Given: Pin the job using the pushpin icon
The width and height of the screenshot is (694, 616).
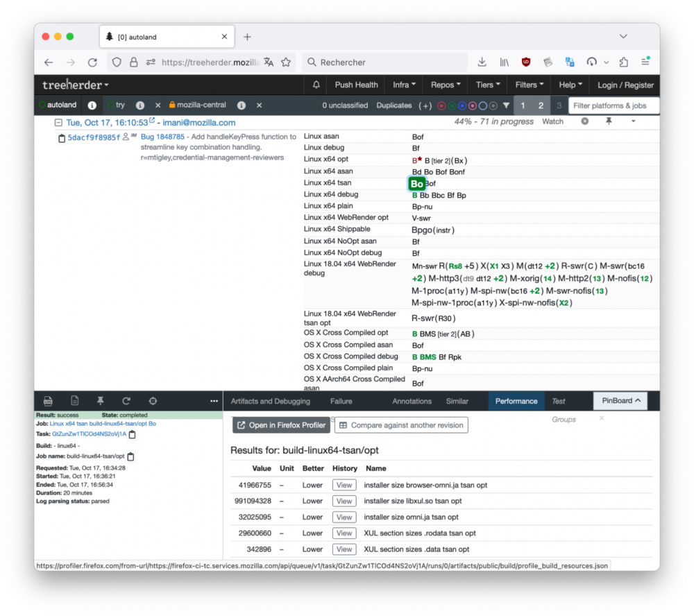Looking at the screenshot, I should tap(101, 401).
